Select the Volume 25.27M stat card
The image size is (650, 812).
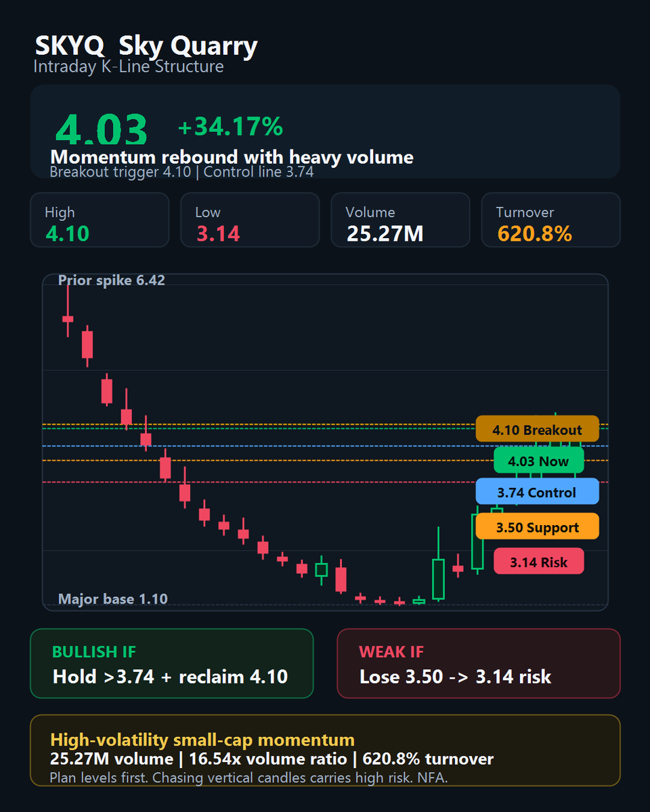400,220
